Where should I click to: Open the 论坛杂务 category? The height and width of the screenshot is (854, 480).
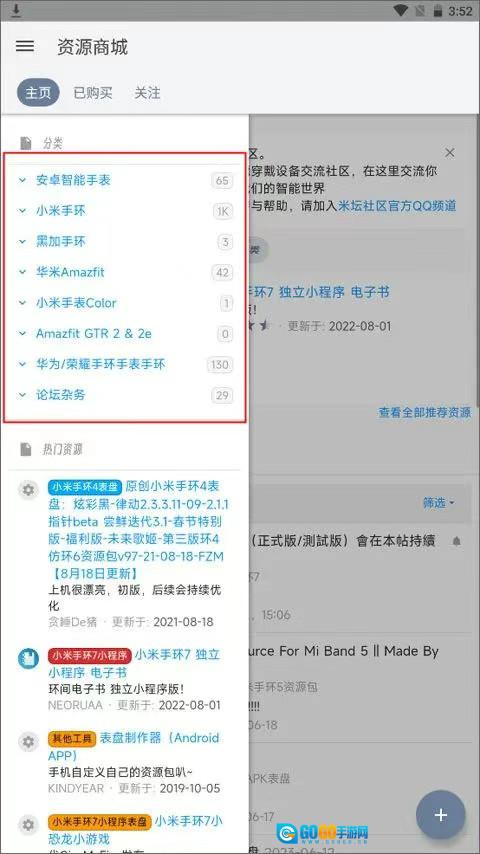(60, 395)
